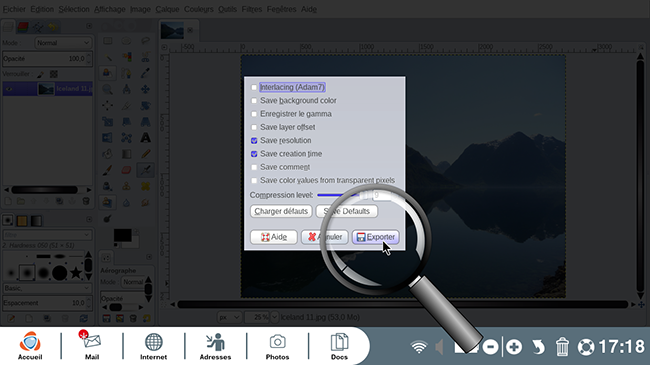Select the Eraser tool
Screen dimensions: 650x365
tap(126, 170)
